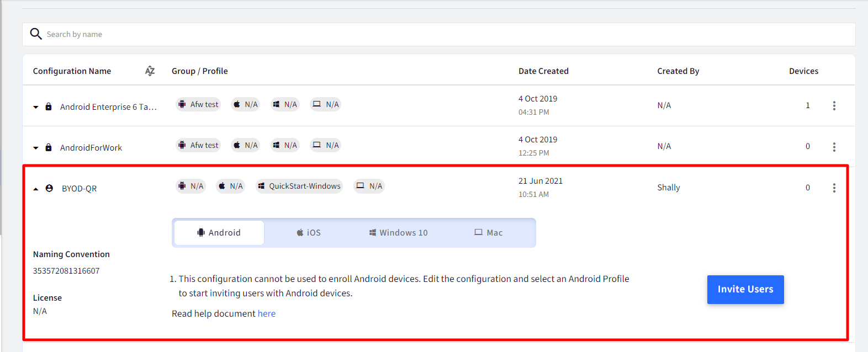Open kebab menu for AndroidForWork row

[x=834, y=147]
